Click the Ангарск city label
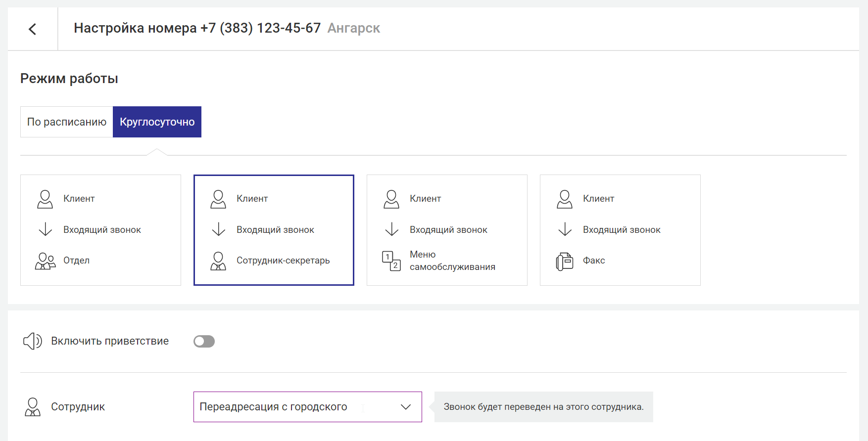This screenshot has width=868, height=441. [x=354, y=28]
